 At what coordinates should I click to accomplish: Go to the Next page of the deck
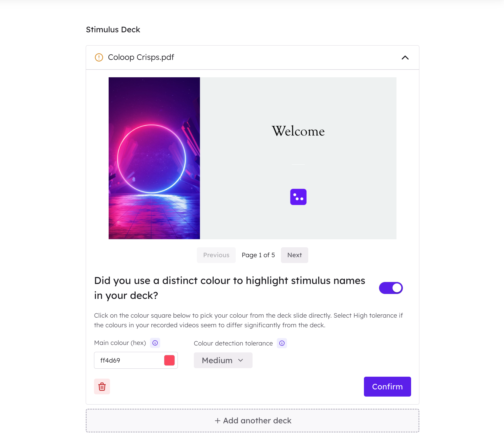(294, 255)
